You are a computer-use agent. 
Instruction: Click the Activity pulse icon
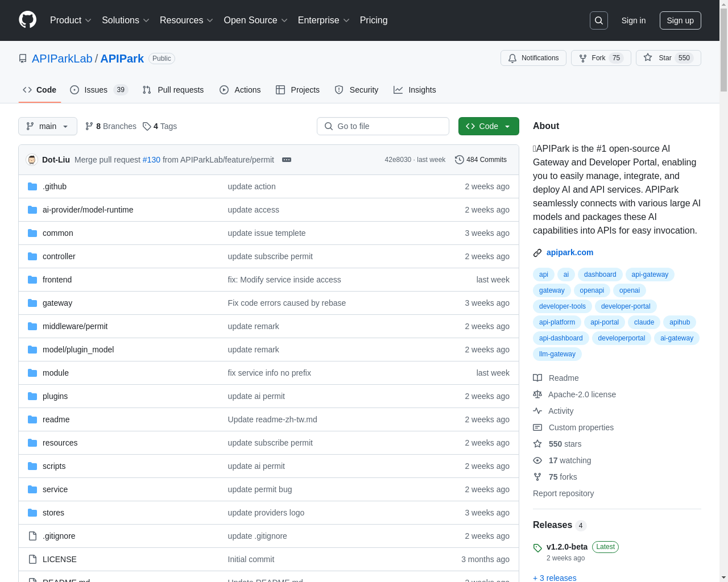coord(537,411)
